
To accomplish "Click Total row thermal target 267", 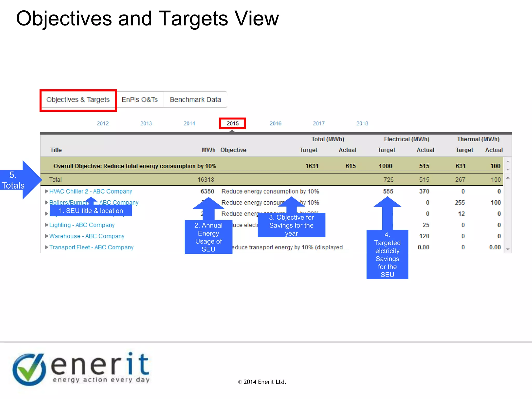I will 460,180.
